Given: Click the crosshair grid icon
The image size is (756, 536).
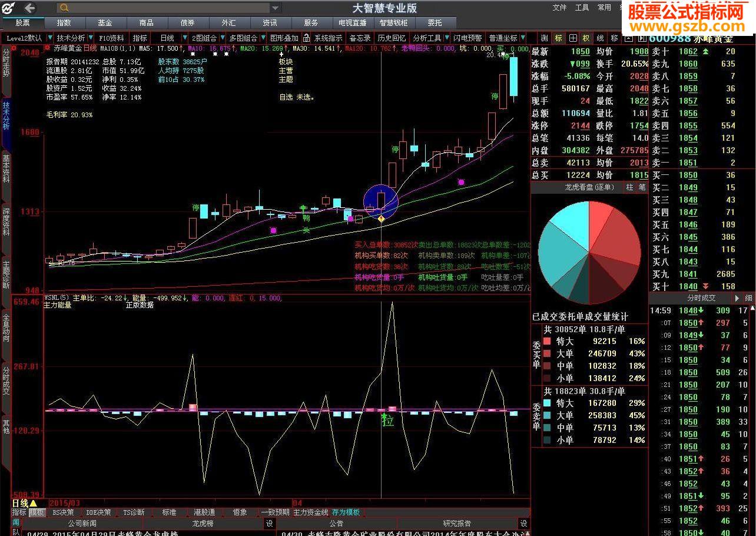Looking at the screenshot, I should coord(572,38).
